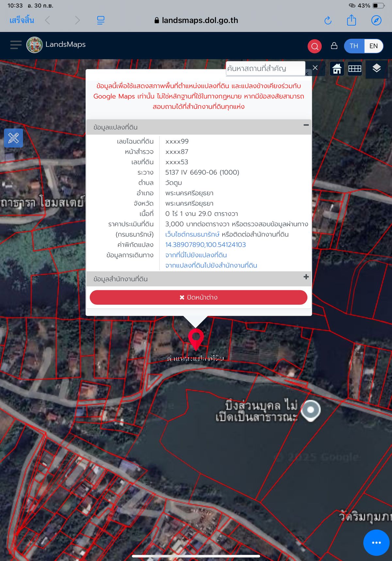392x561 pixels.
Task: Open the hamburger navigation menu
Action: point(16,45)
